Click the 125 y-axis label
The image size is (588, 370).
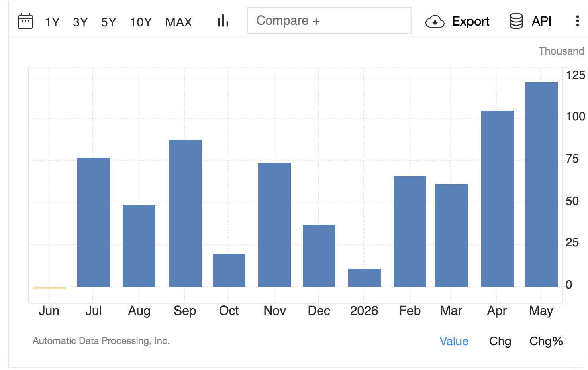pyautogui.click(x=576, y=75)
